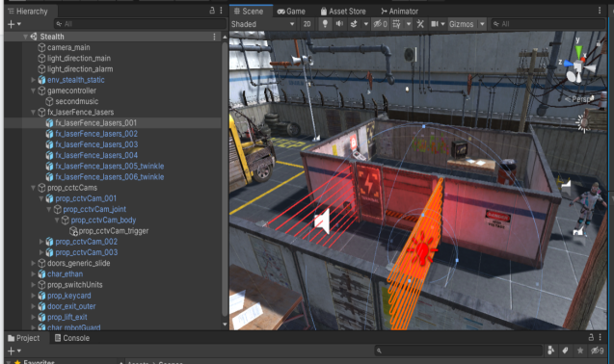
Task: Open Scene view more options menu
Action: point(600,11)
